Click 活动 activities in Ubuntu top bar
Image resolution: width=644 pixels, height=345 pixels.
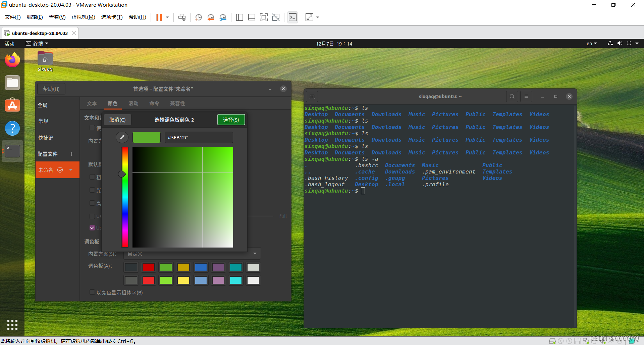pyautogui.click(x=9, y=44)
